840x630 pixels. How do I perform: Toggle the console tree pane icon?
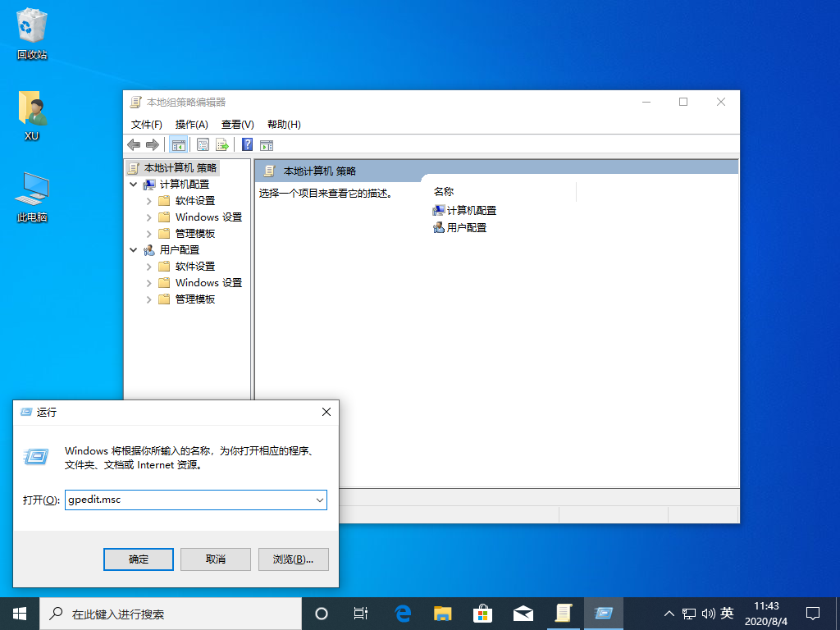[178, 144]
